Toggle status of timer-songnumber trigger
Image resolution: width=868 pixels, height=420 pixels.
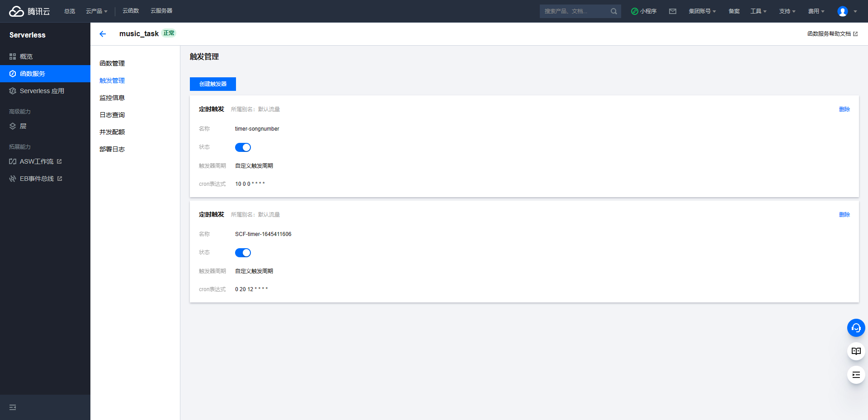pos(243,147)
